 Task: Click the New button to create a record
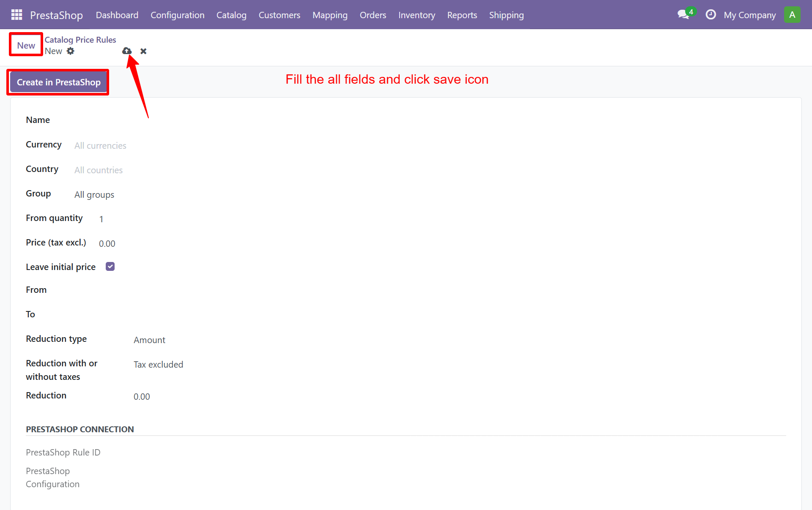(x=25, y=44)
